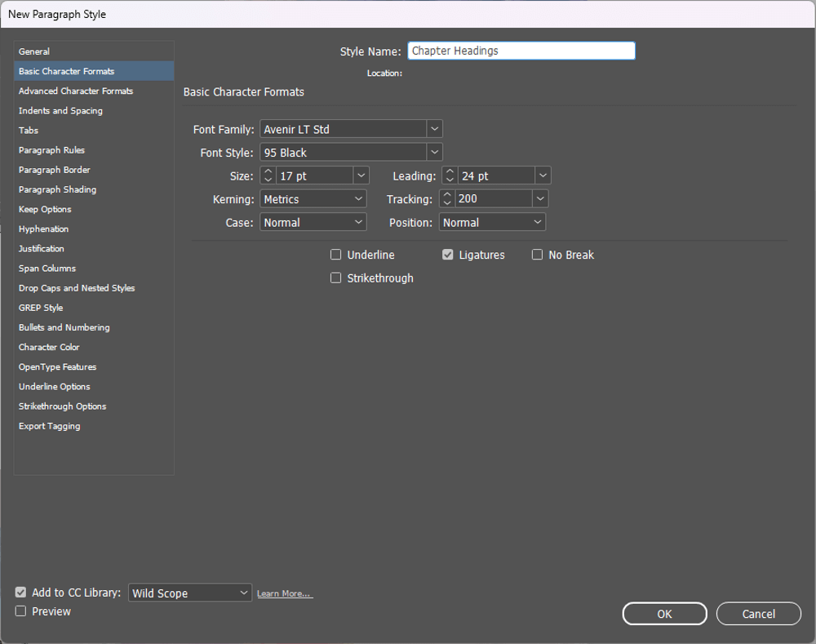Open Advanced Character Formats section
This screenshot has width=816, height=644.
(94, 91)
